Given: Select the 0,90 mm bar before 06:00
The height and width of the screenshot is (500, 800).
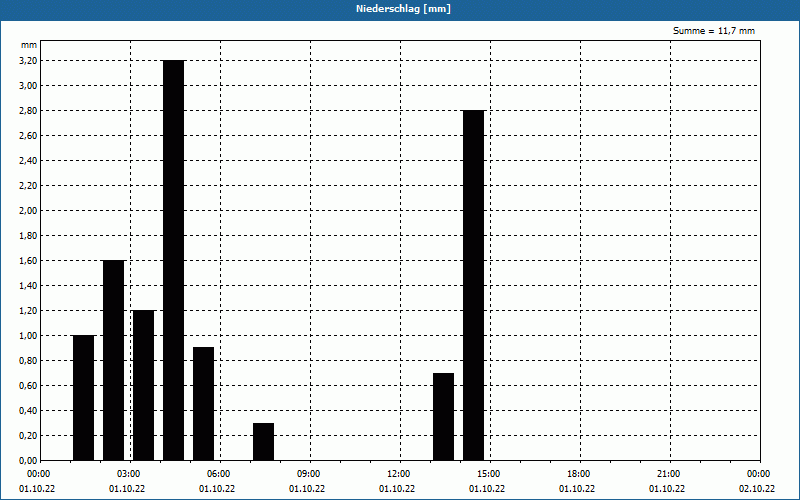Looking at the screenshot, I should [204, 404].
